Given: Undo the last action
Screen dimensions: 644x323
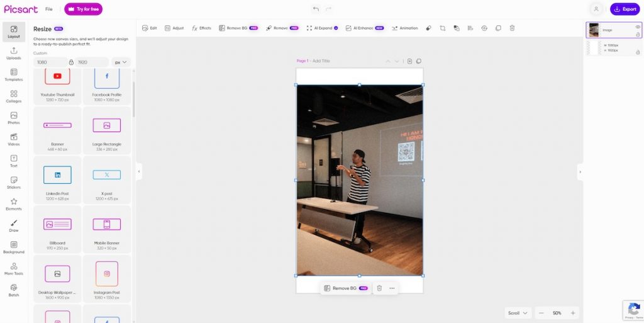Looking at the screenshot, I should [316, 9].
